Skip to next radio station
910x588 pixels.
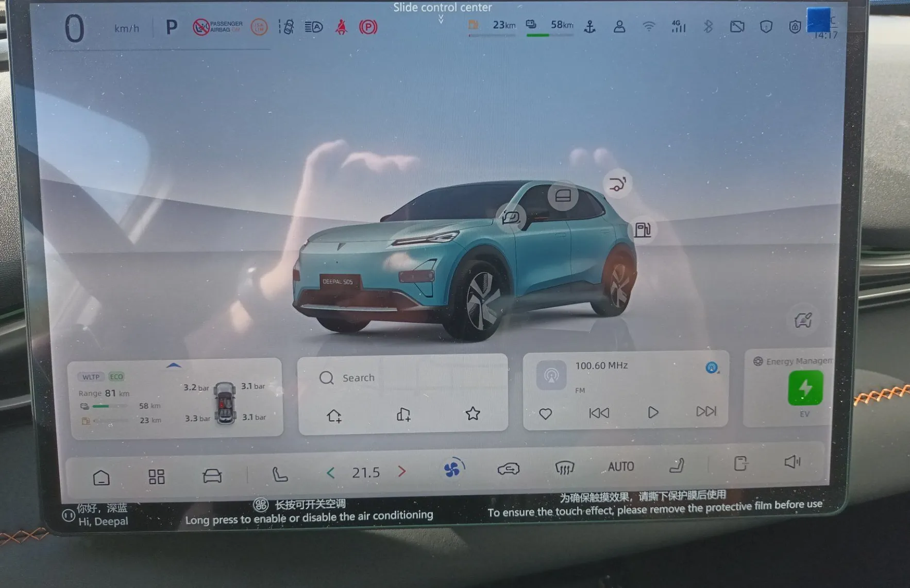706,411
